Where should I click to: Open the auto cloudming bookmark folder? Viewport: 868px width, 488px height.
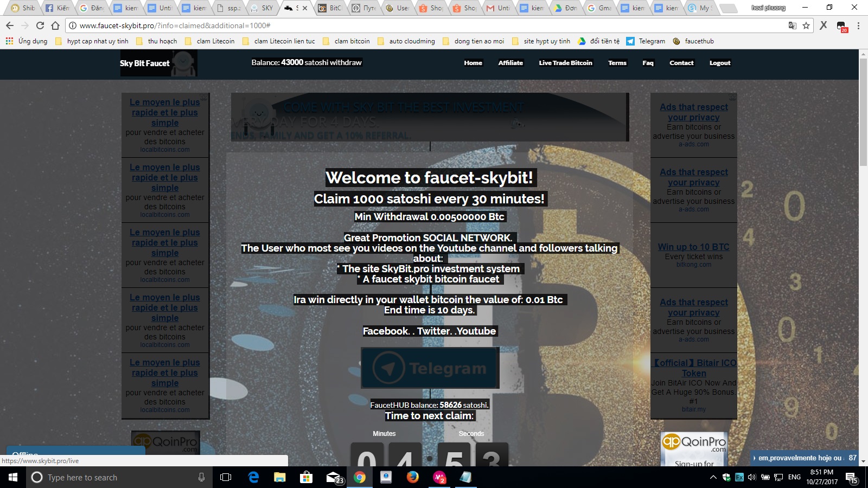coord(406,41)
